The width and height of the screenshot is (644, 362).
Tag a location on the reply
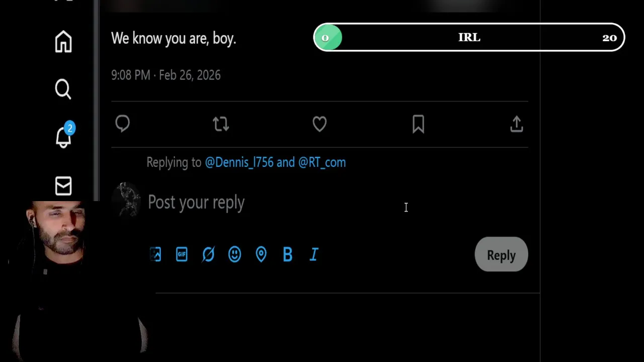pyautogui.click(x=261, y=254)
